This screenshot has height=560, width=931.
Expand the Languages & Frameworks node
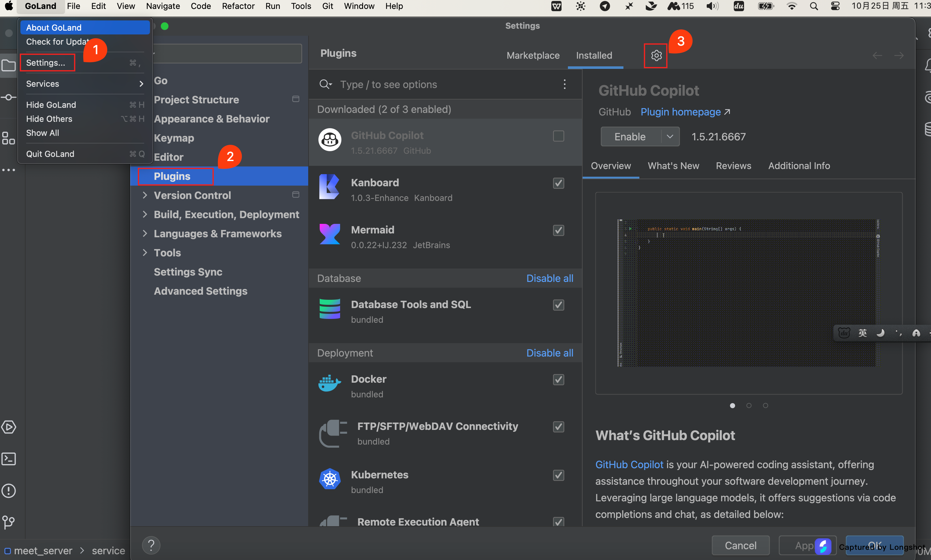[x=145, y=233]
